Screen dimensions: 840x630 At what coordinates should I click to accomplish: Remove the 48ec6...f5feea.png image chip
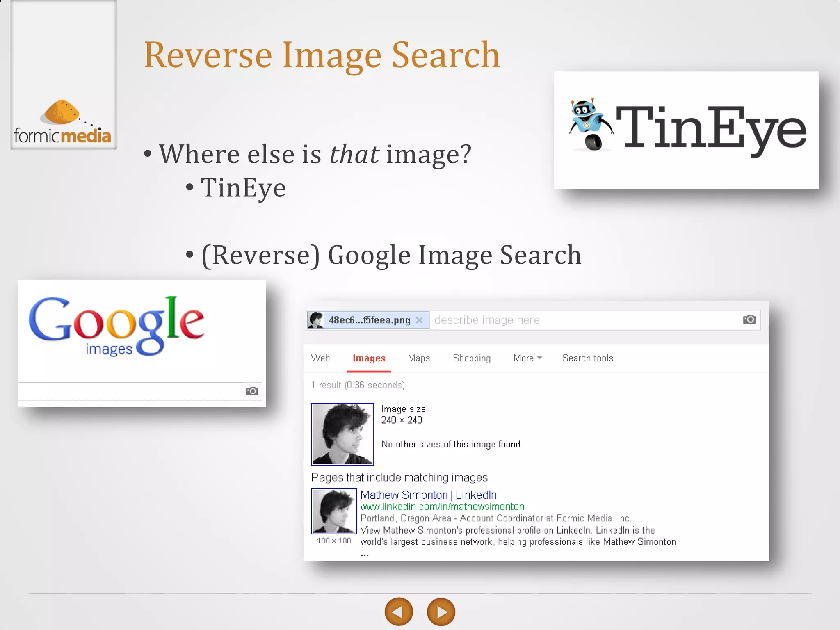pos(419,320)
